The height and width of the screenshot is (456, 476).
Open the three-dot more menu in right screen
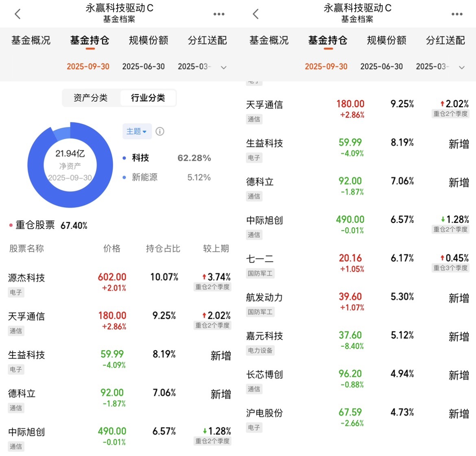point(457,14)
